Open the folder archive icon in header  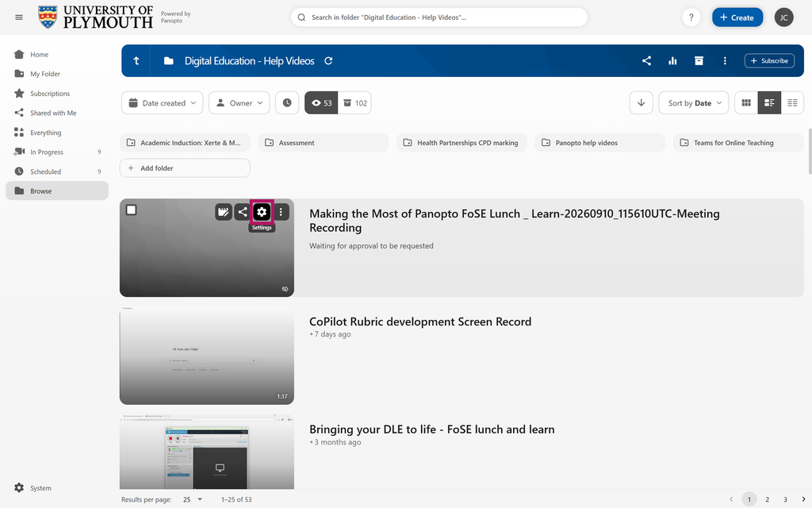point(699,60)
